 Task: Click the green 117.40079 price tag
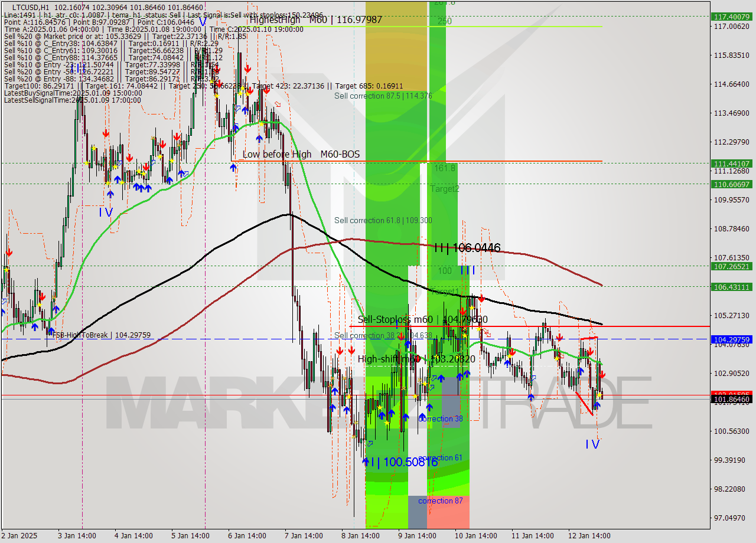click(732, 17)
